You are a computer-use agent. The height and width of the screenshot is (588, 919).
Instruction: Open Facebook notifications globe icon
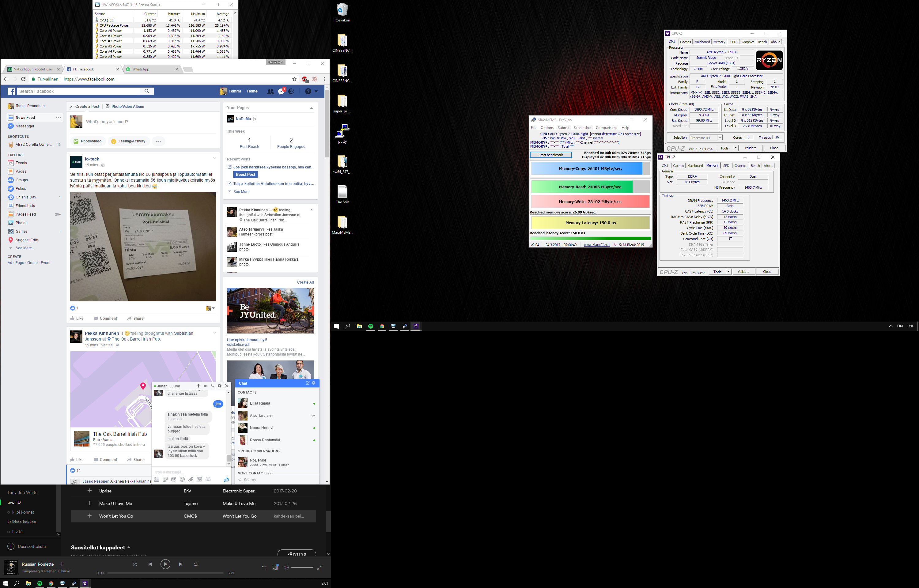291,91
